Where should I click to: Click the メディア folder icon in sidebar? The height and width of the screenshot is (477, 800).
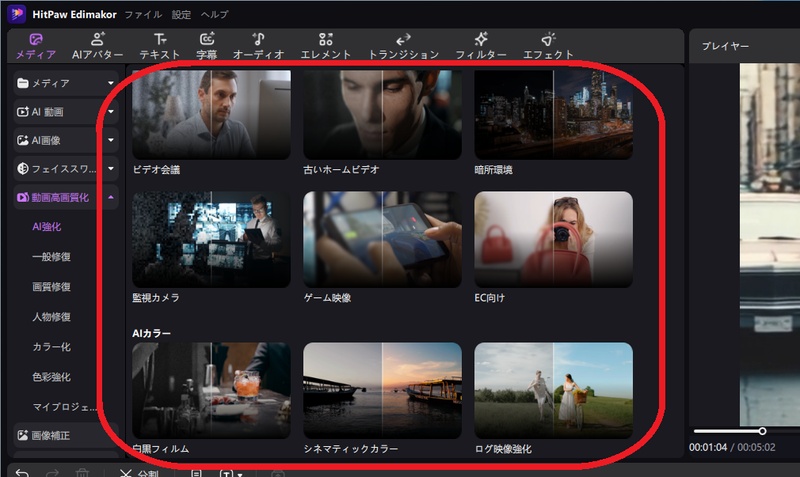pyautogui.click(x=22, y=83)
